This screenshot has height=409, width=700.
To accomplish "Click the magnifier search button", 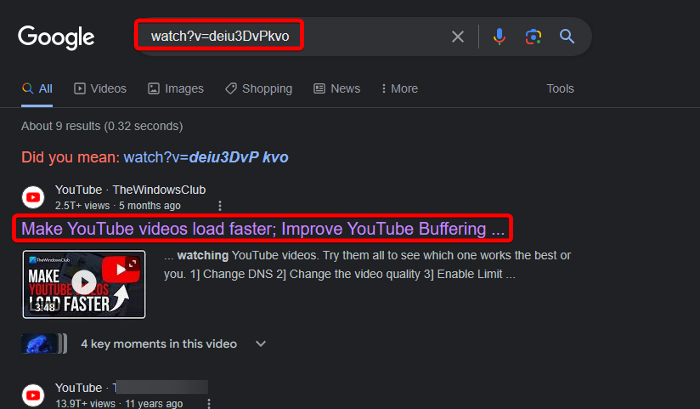I will click(x=567, y=36).
